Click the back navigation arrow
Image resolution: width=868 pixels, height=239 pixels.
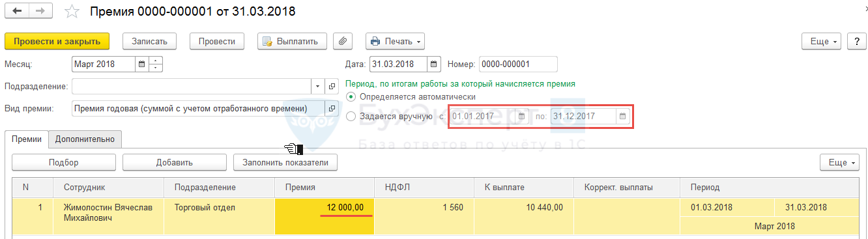coord(18,12)
